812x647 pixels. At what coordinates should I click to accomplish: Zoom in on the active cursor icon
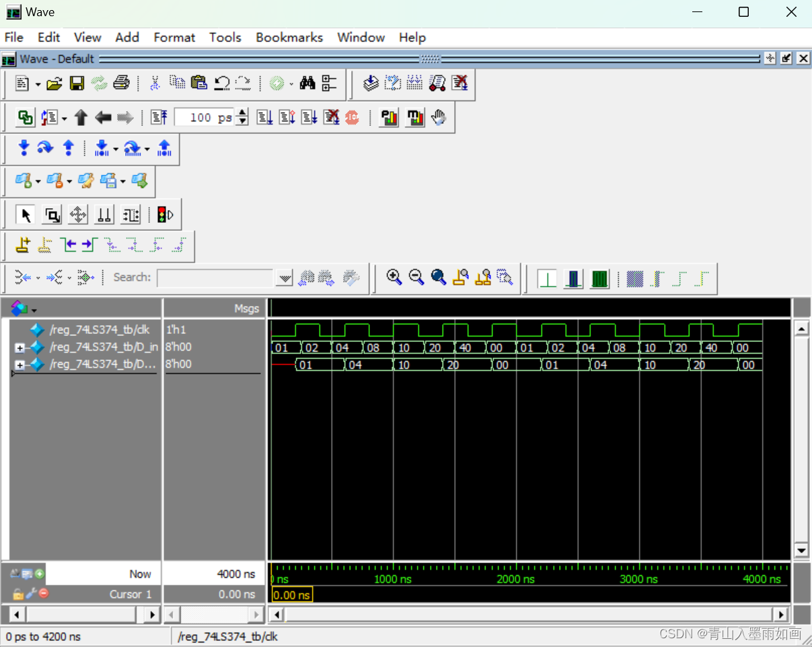coord(461,277)
